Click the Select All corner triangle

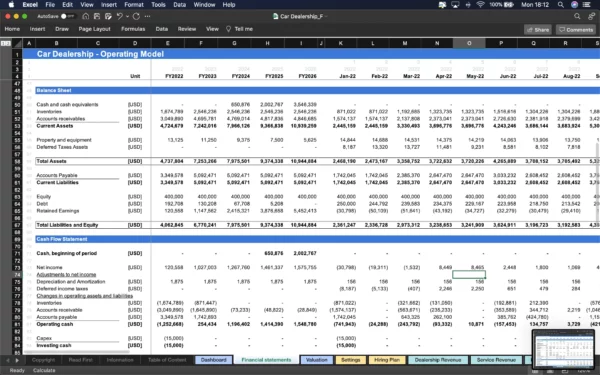(18, 43)
